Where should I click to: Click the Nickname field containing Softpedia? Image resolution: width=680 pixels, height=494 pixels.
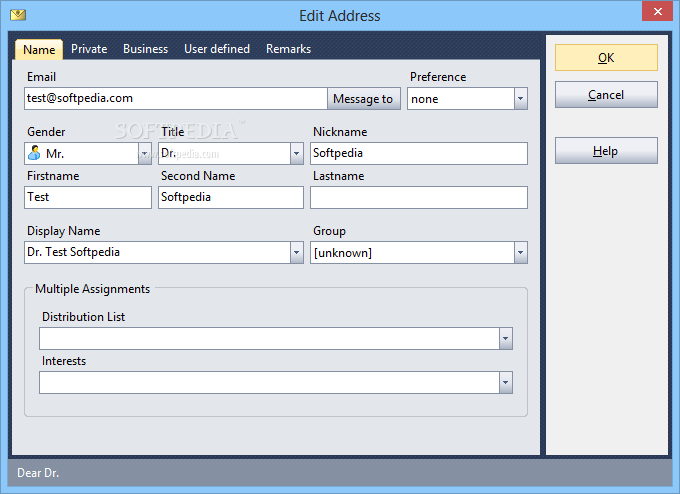(x=419, y=154)
